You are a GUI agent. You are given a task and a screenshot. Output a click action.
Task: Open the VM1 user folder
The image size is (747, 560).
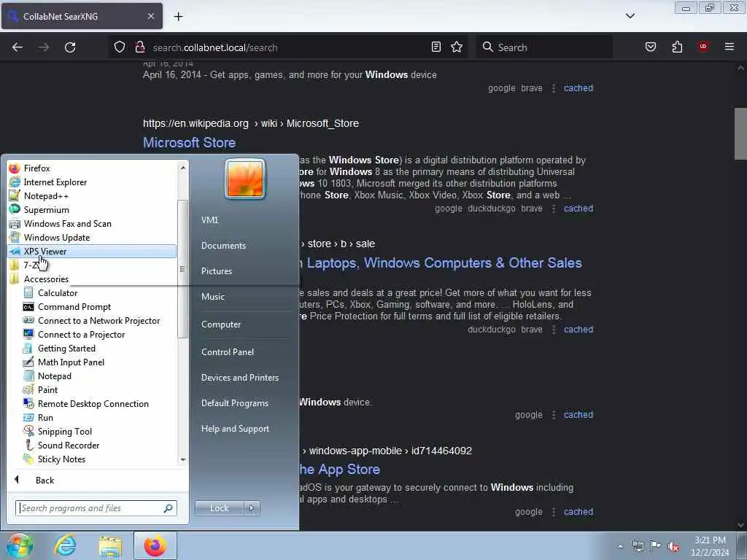pyautogui.click(x=209, y=220)
